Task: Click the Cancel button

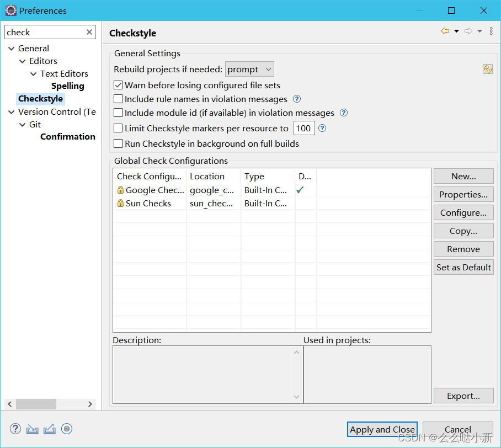Action: coord(458,429)
